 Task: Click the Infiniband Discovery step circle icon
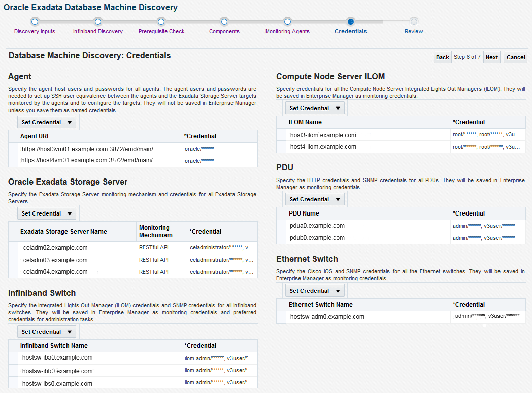97,22
